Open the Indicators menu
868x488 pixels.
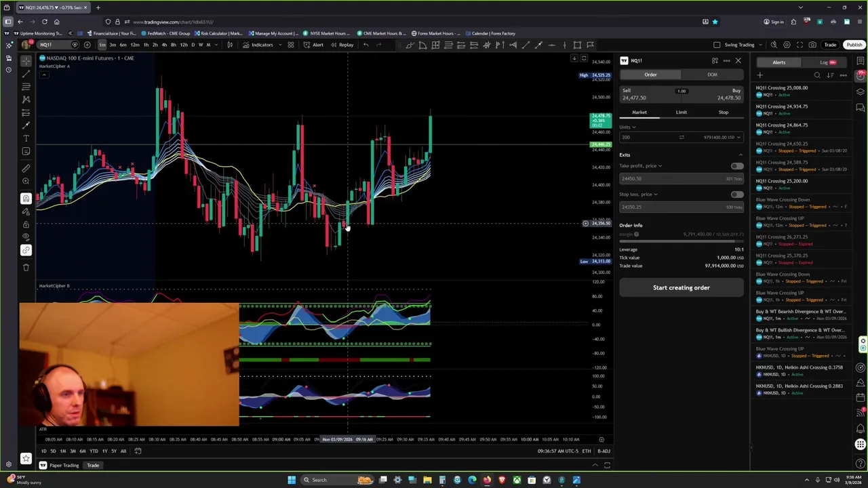tap(258, 45)
